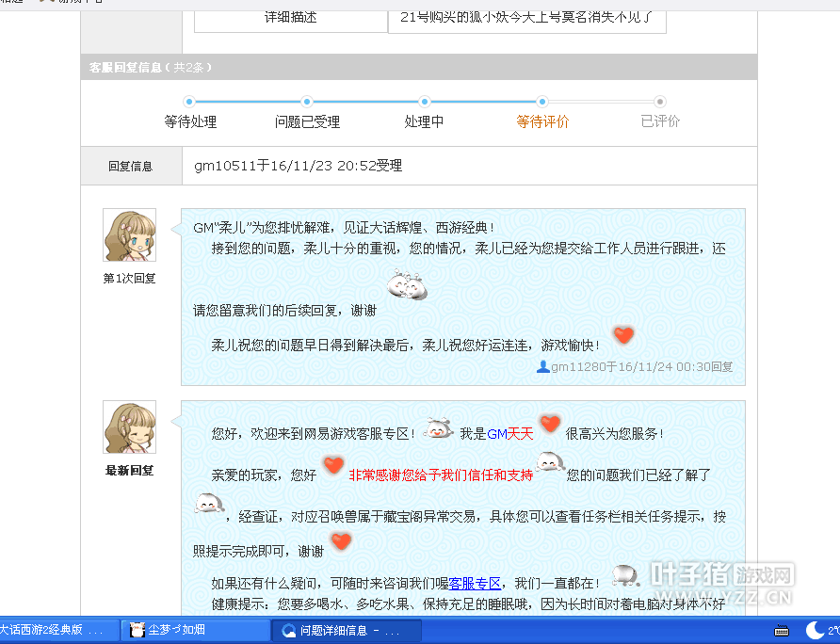Click the heart emoticon after GM天天
This screenshot has height=644, width=840.
tap(550, 425)
